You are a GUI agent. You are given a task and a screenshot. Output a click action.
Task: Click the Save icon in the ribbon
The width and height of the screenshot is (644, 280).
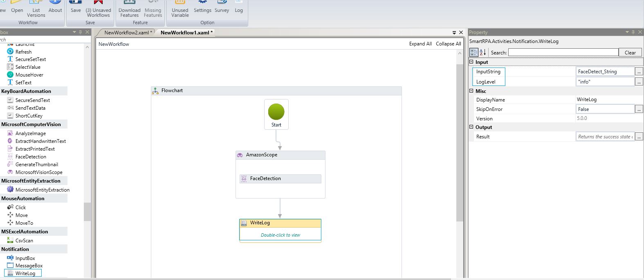click(76, 7)
